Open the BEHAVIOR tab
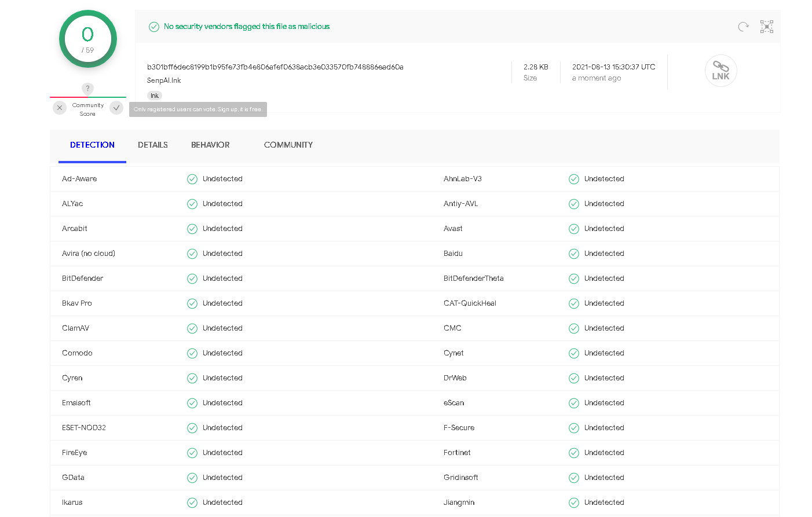812x517 pixels. coord(210,145)
